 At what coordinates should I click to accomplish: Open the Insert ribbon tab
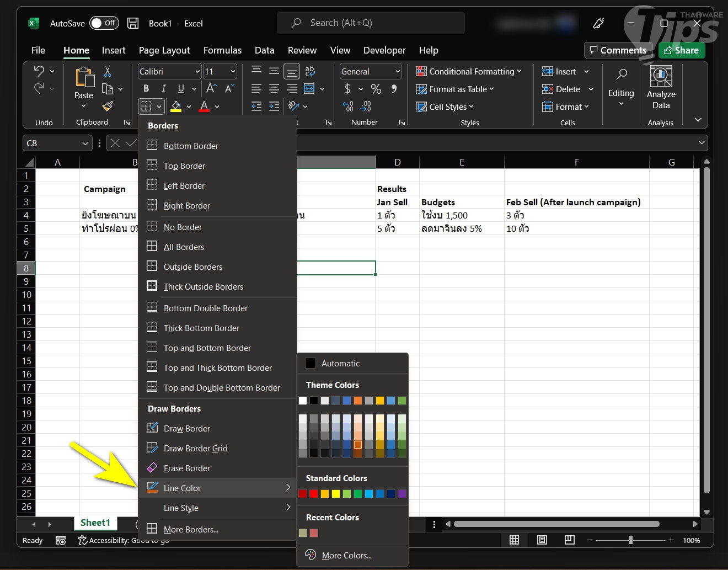pos(114,50)
